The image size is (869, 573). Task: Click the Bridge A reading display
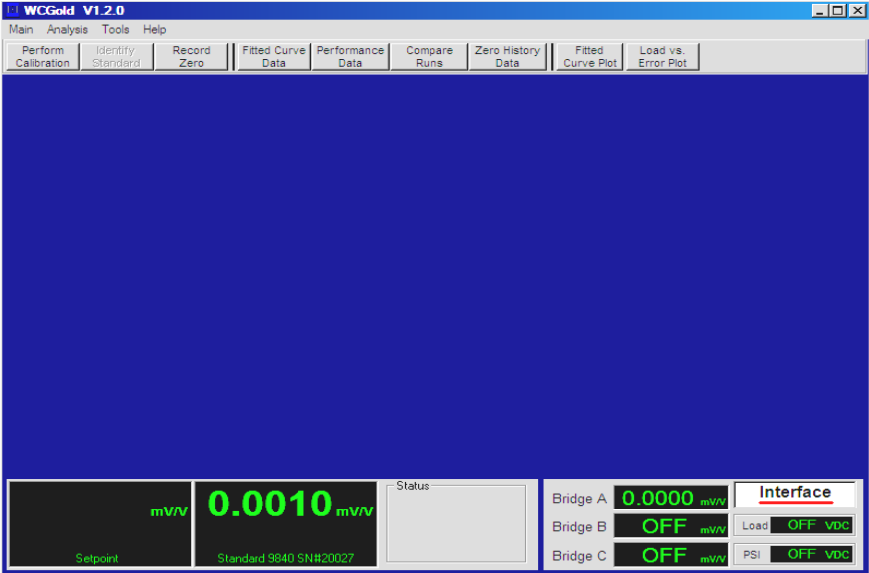[670, 498]
